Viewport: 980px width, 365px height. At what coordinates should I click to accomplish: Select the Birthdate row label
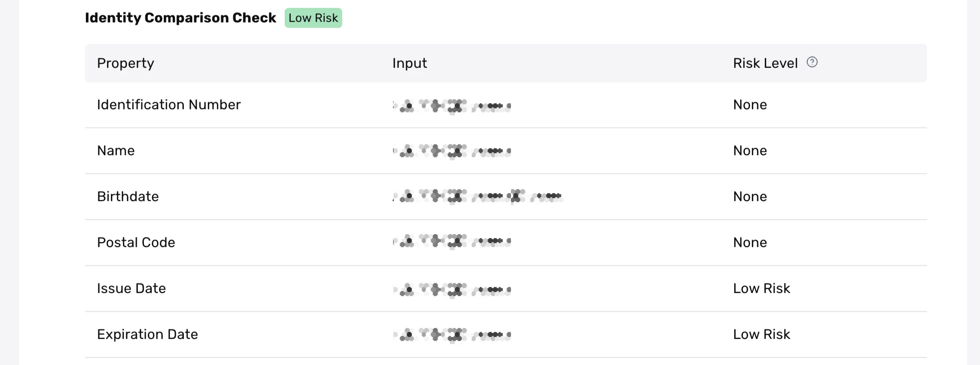click(128, 197)
